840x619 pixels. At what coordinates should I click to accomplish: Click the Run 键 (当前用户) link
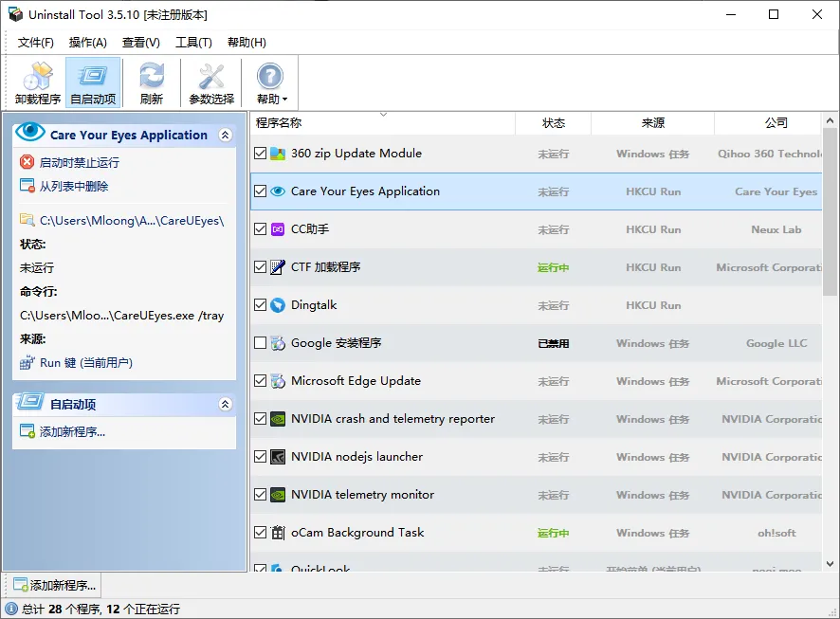(x=86, y=363)
